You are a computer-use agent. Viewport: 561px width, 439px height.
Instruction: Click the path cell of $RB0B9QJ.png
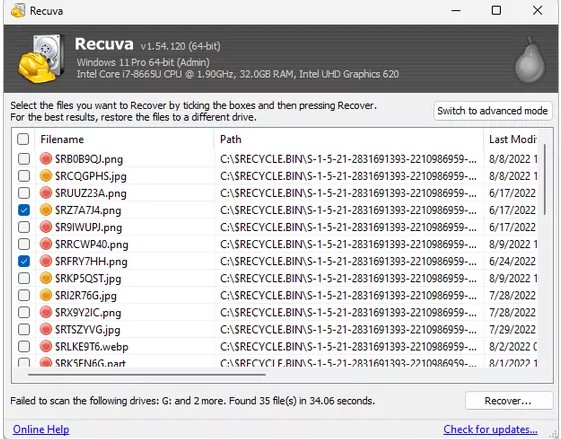point(348,159)
